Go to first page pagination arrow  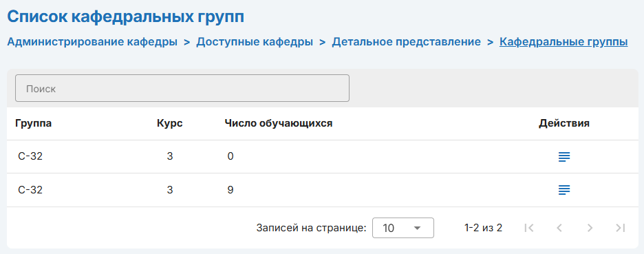coord(529,228)
